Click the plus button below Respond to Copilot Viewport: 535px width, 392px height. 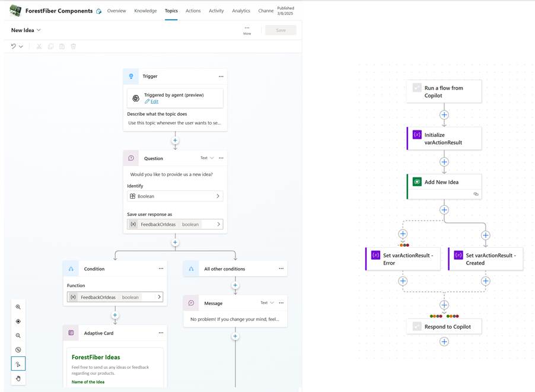[444, 342]
